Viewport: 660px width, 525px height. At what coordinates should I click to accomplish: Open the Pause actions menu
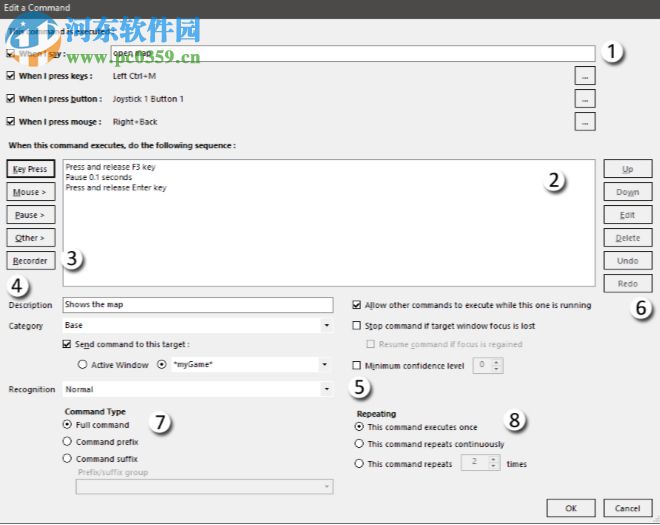30,215
